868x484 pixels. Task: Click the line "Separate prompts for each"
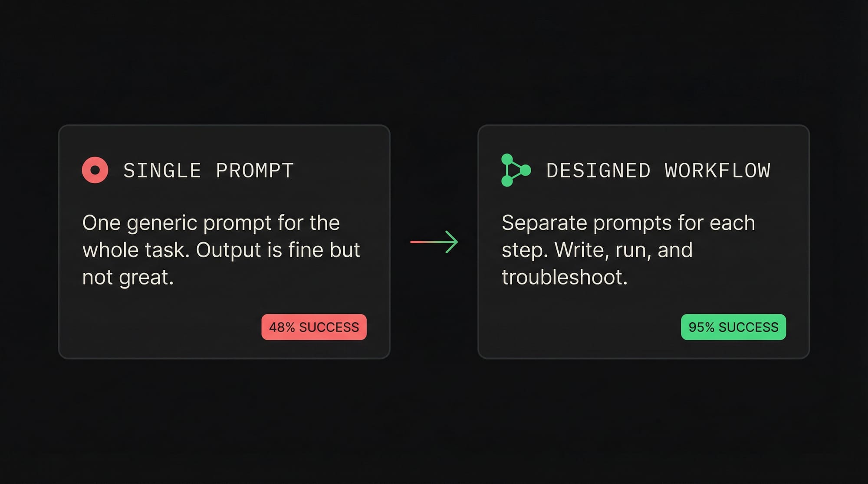[628, 223]
